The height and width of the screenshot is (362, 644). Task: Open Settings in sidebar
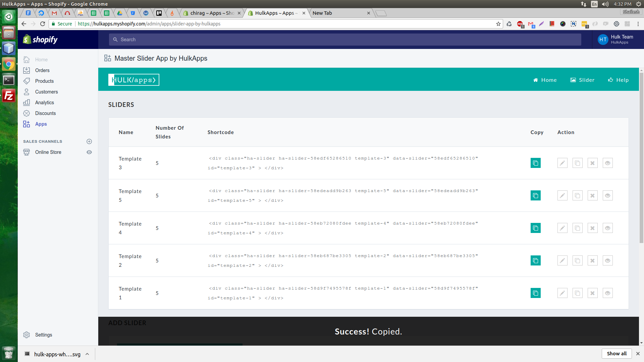click(38, 335)
